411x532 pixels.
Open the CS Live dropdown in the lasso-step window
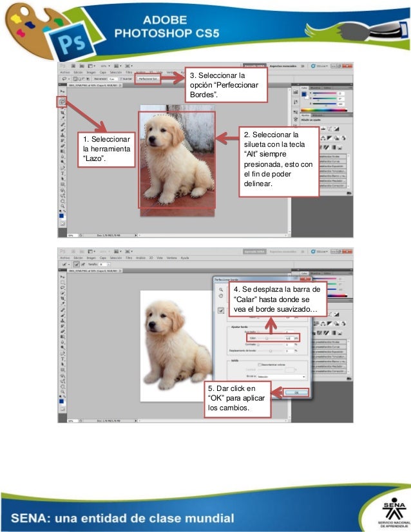(320, 66)
